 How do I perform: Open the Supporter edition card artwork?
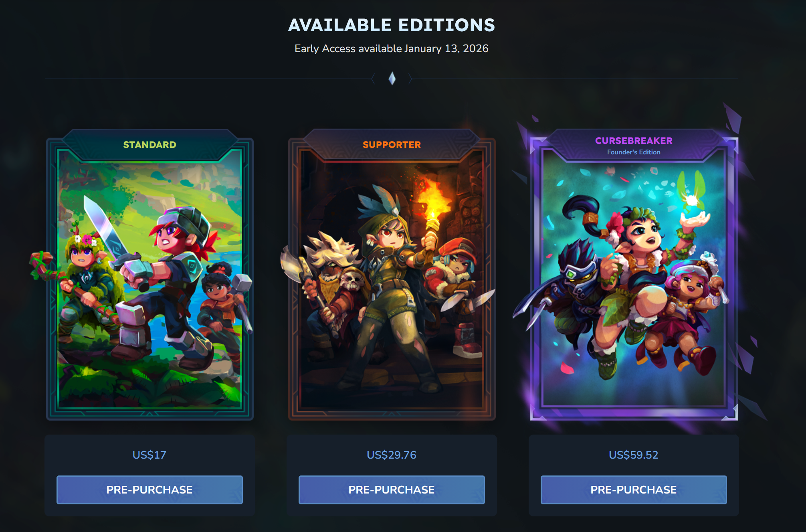pos(392,279)
